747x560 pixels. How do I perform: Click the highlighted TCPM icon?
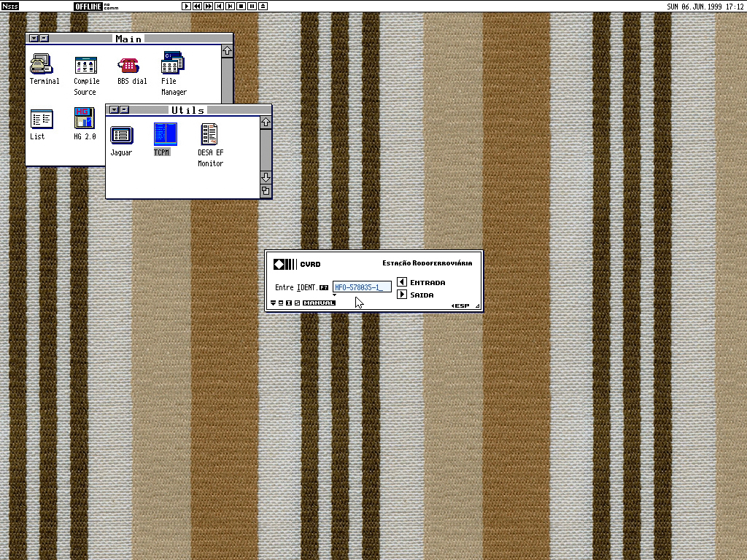[165, 134]
